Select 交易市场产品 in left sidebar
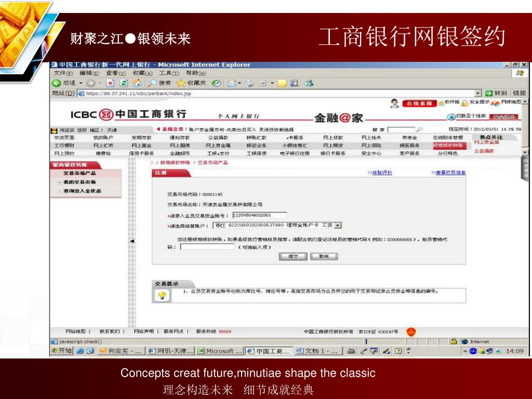Viewport: 532px width, 399px height. [79, 174]
